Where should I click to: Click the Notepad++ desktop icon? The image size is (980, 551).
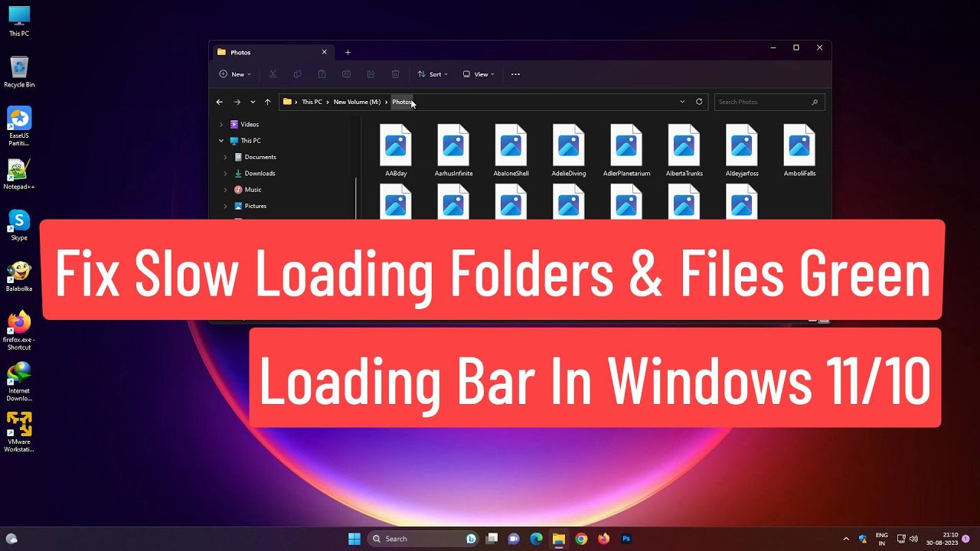pyautogui.click(x=19, y=174)
